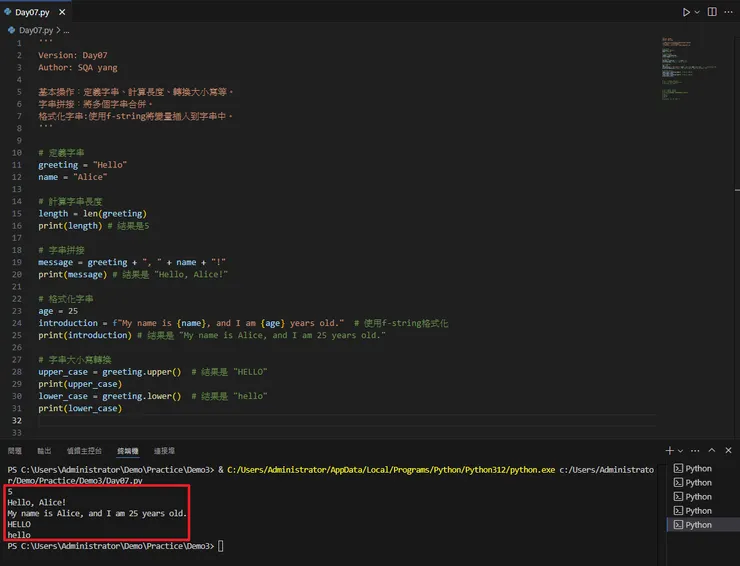Split the editor to the right
Screen dimensions: 740x566
(712, 12)
